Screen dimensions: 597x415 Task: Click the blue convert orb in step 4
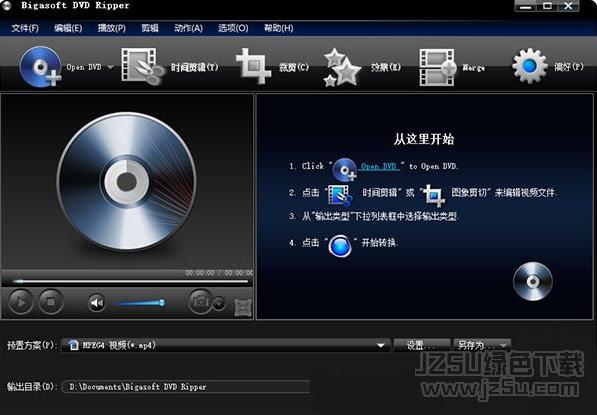pyautogui.click(x=340, y=246)
